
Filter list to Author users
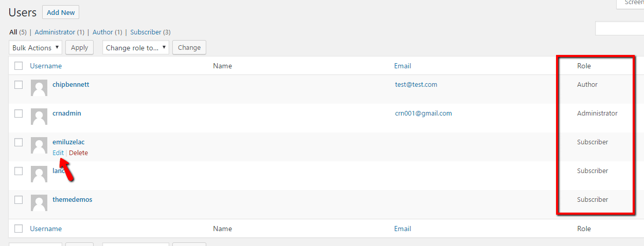[103, 32]
